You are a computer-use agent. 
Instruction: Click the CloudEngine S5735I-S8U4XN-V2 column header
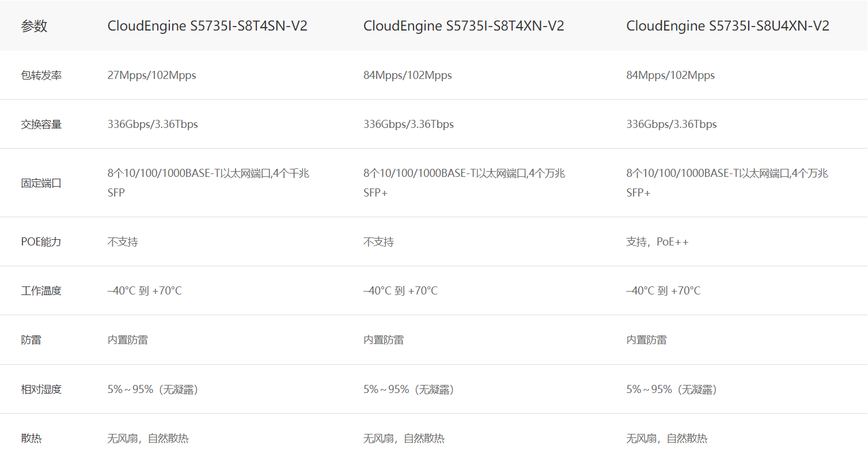click(727, 26)
